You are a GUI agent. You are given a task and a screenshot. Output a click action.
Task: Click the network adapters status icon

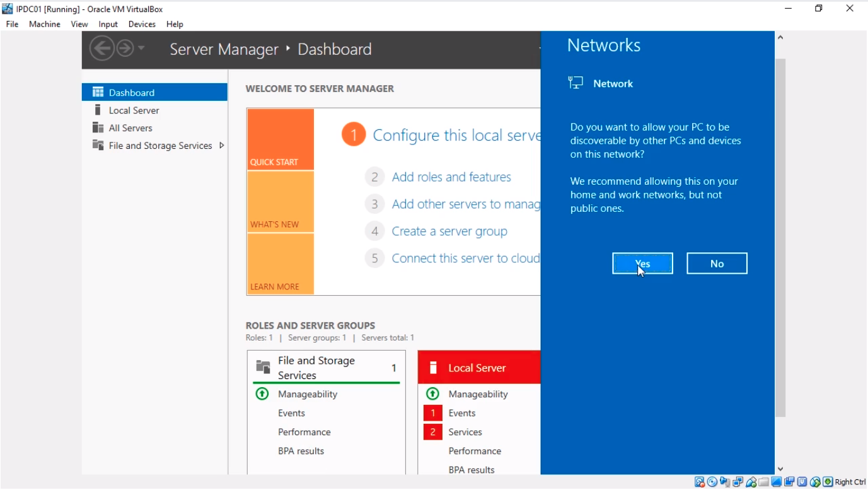[x=738, y=482]
